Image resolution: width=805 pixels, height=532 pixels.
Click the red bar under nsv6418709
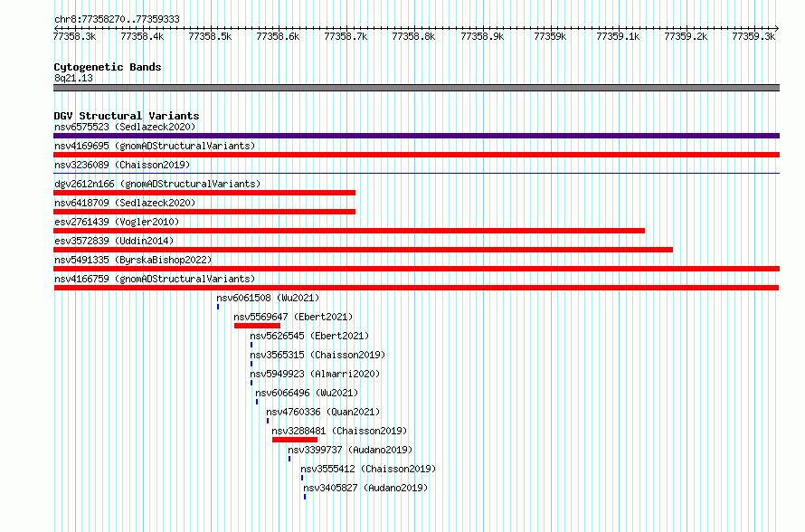(x=204, y=212)
